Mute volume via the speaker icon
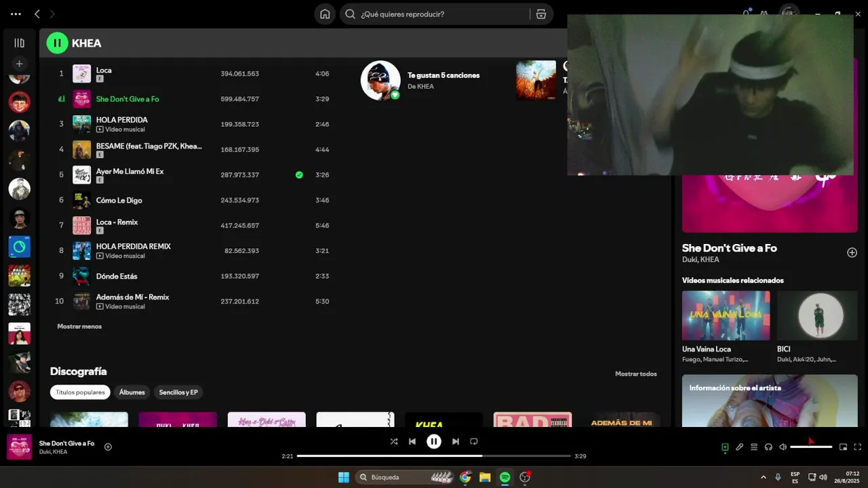The width and height of the screenshot is (868, 488). 783,447
